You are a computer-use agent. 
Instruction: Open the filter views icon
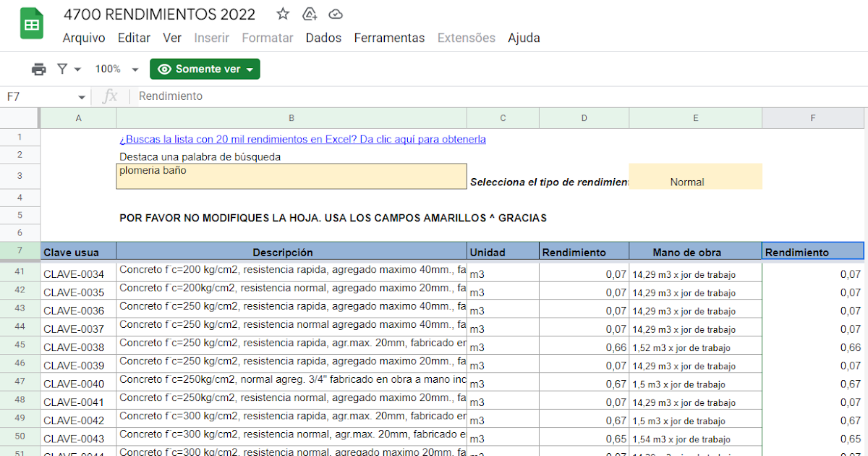pyautogui.click(x=61, y=69)
